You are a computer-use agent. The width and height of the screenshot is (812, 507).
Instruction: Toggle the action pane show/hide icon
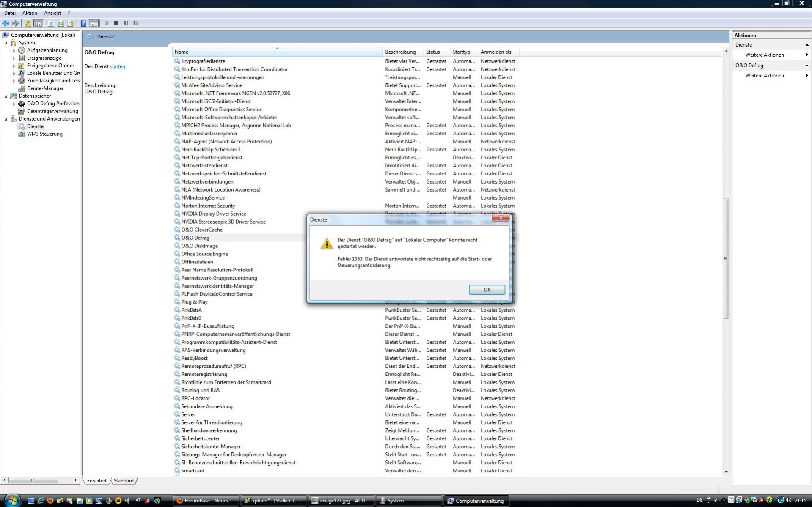click(94, 23)
